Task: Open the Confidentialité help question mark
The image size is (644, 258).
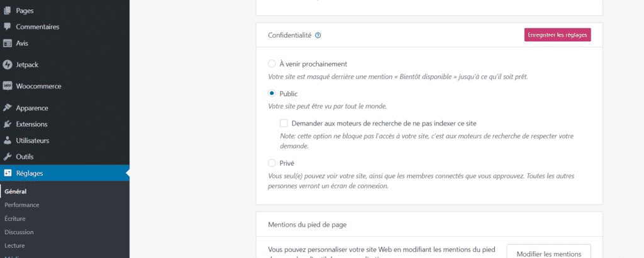Action: [318, 36]
